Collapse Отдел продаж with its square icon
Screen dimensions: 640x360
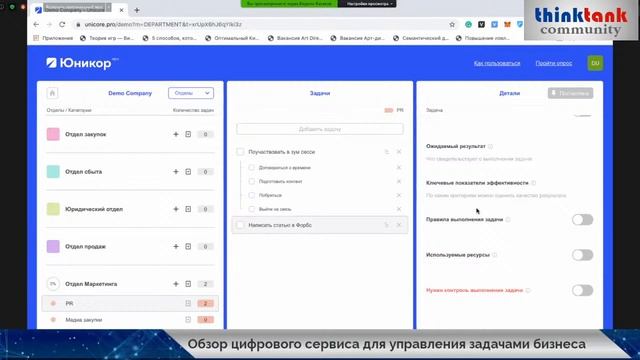click(188, 247)
